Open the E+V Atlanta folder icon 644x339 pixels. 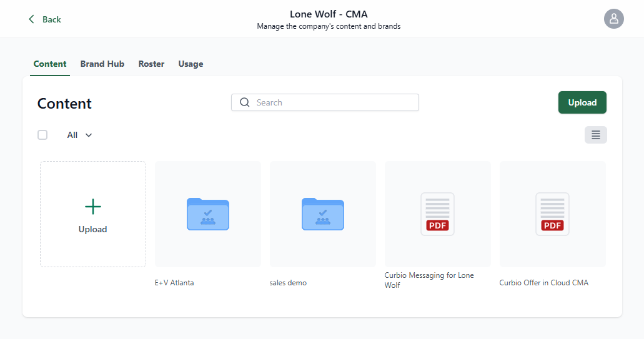pos(208,214)
